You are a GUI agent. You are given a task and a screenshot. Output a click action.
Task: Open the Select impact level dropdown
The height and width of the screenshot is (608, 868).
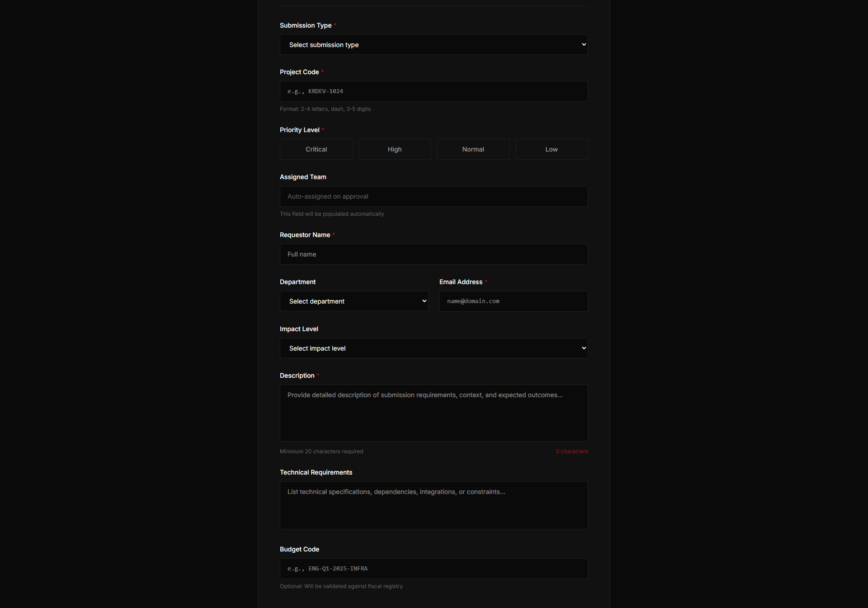[x=434, y=348]
